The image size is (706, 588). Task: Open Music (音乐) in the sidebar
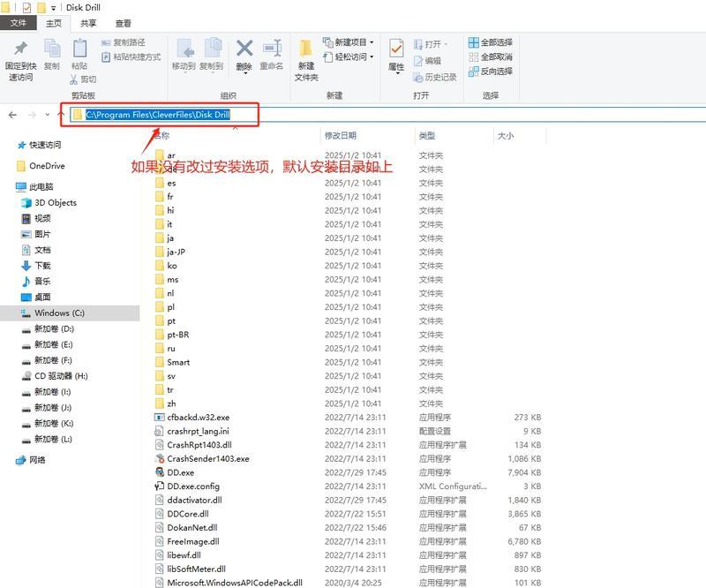click(37, 281)
